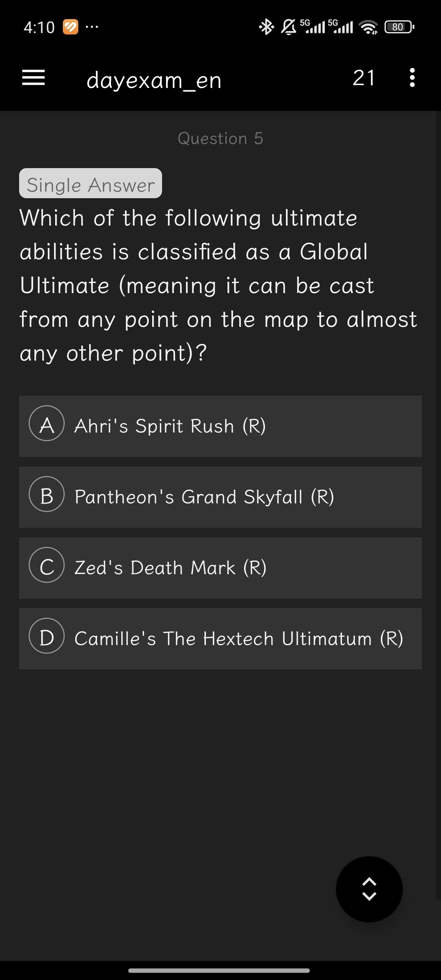
Task: Tap the muted bell status icon
Action: pos(288,27)
